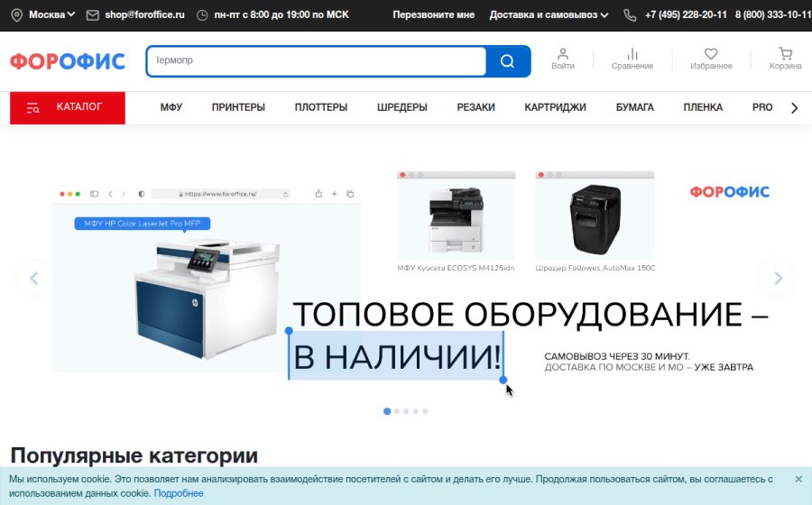812x505 pixels.
Task: Open the red КАТАЛОГ menu button
Action: (x=68, y=107)
